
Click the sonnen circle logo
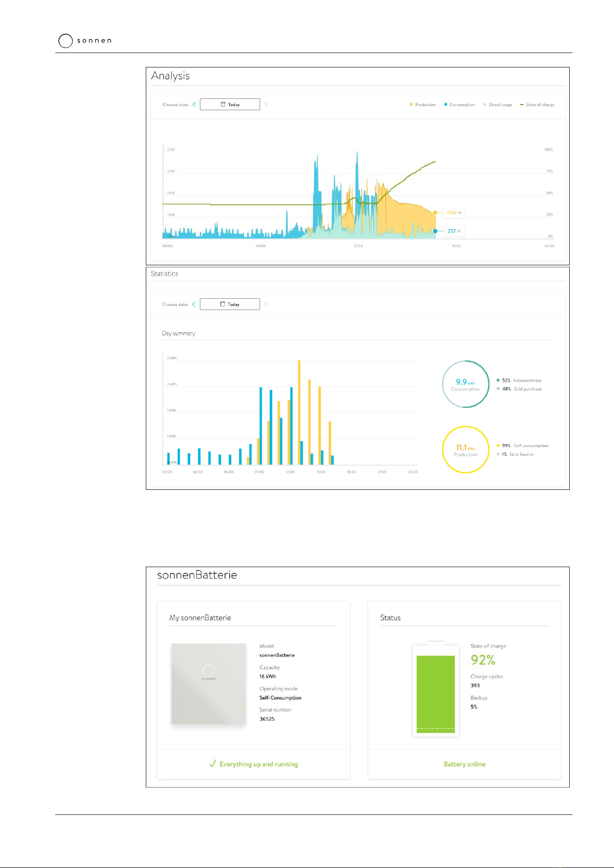65,41
